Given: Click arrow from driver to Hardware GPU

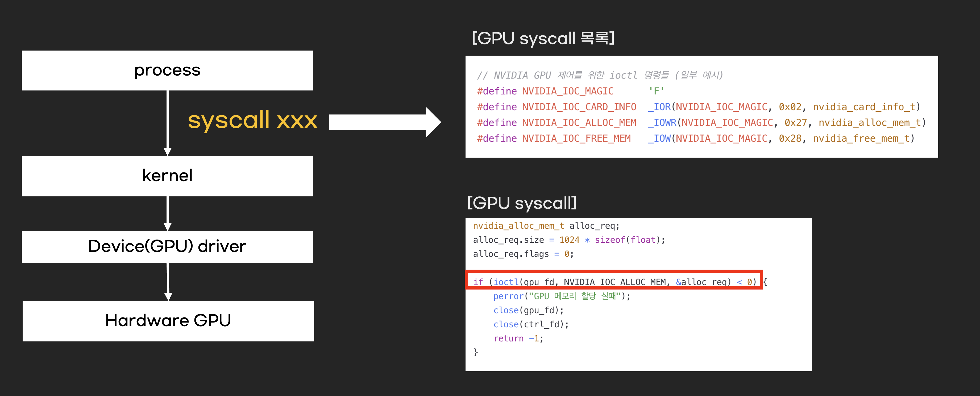Looking at the screenshot, I should (x=168, y=281).
